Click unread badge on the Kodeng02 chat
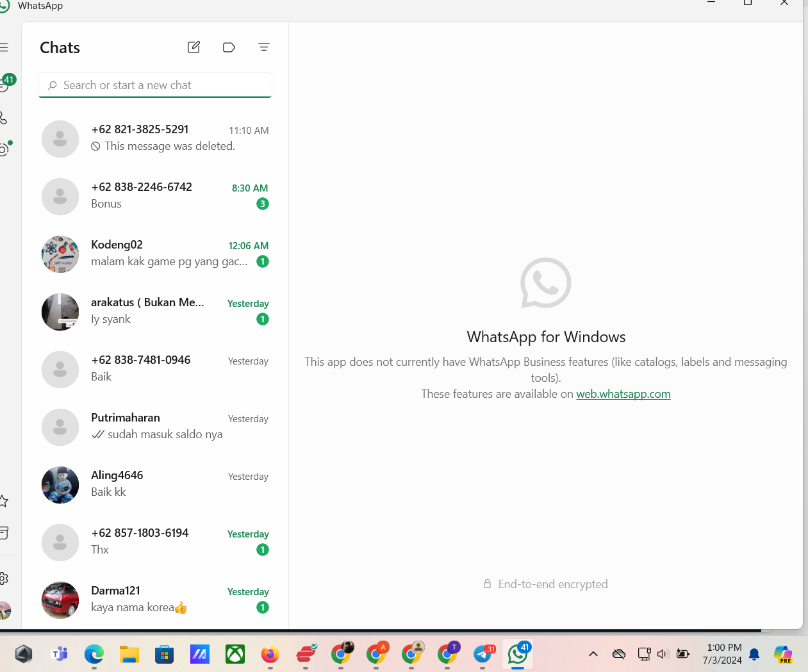This screenshot has width=808, height=672. pos(263,261)
